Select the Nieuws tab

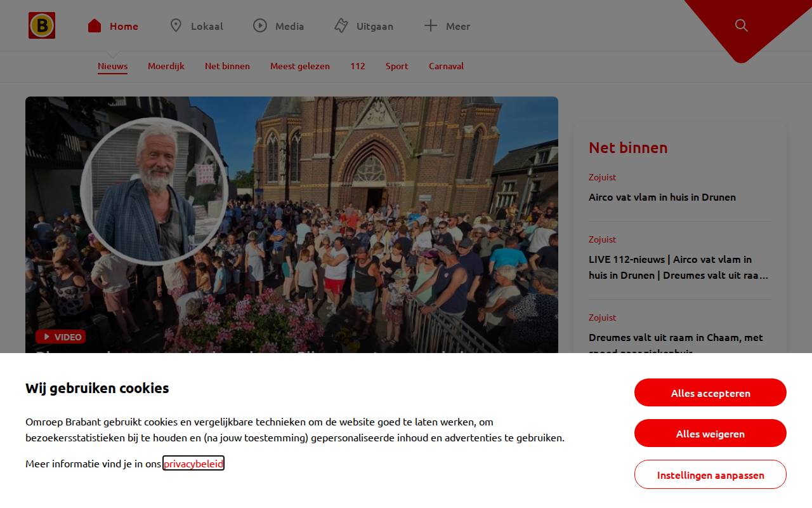click(112, 66)
